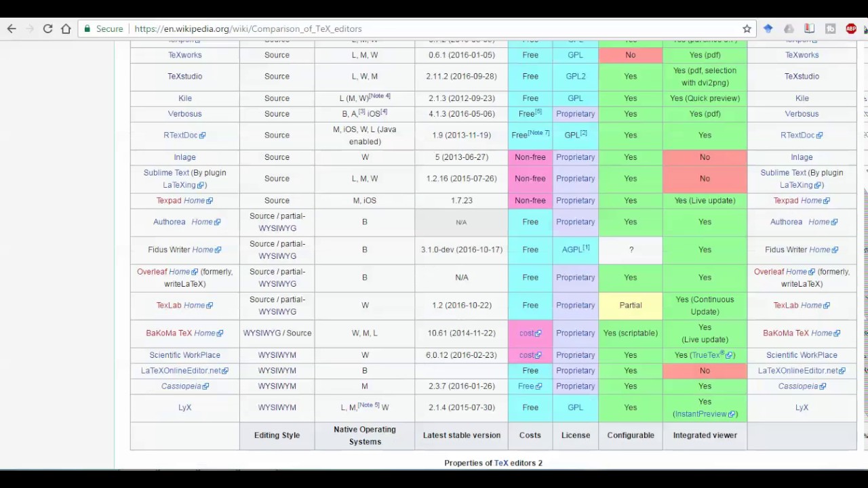Image resolution: width=868 pixels, height=488 pixels.
Task: Bookmark this page with the star icon
Action: pyautogui.click(x=747, y=28)
